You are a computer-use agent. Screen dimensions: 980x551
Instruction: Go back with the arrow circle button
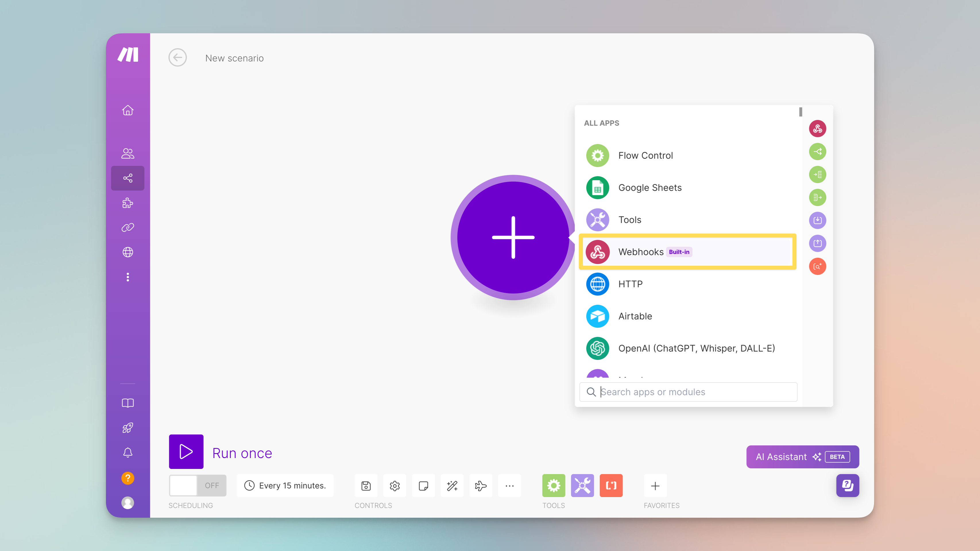coord(178,58)
